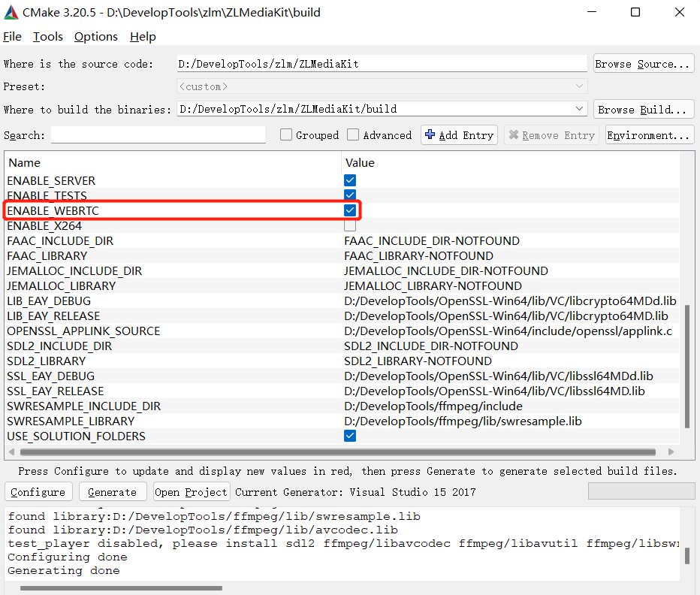Click the CMake logo icon in title bar
Screen dimensions: 700x595
point(11,13)
